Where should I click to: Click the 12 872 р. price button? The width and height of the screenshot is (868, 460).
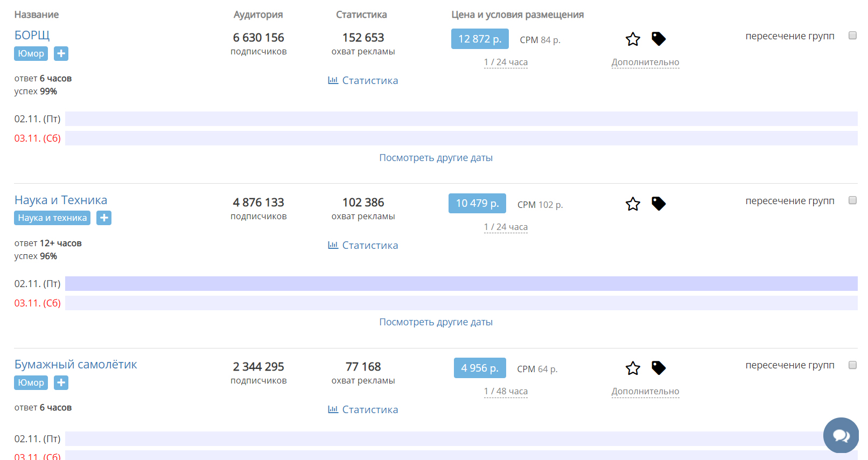(x=480, y=39)
